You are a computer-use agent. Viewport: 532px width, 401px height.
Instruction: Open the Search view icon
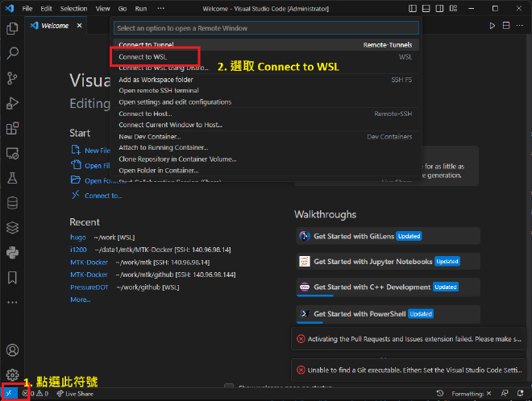(12, 53)
